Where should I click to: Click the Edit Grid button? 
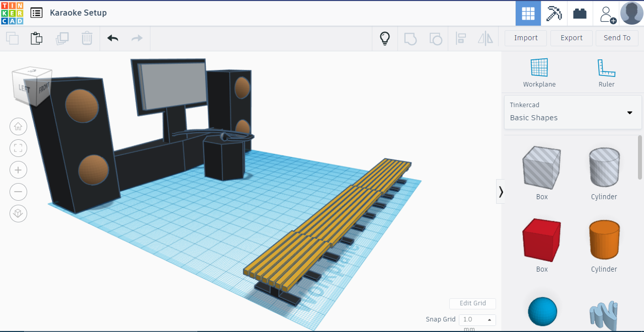pyautogui.click(x=472, y=303)
